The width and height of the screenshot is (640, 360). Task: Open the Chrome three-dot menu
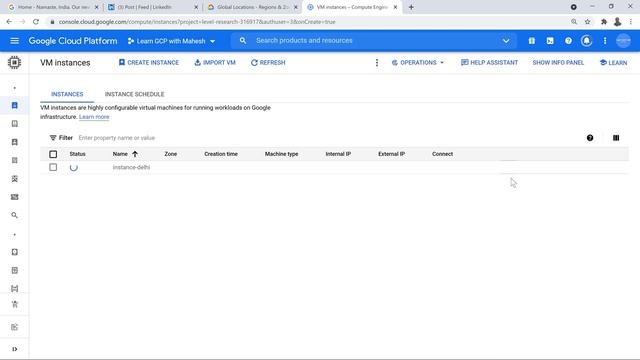click(x=631, y=22)
